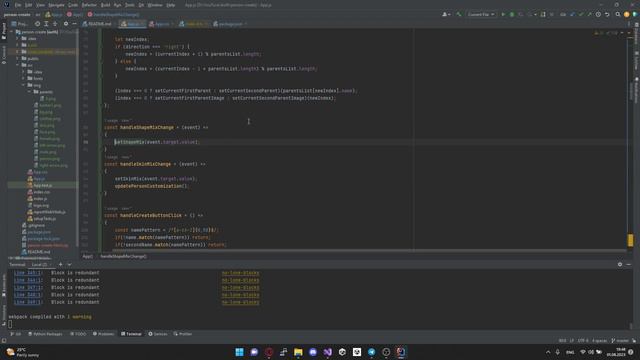Open Telegram from the taskbar
Image resolution: width=640 pixels, height=360 pixels.
pos(371,352)
